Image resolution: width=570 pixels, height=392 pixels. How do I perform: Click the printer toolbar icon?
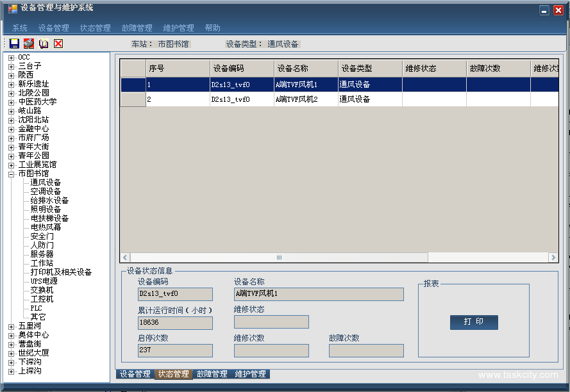(29, 44)
